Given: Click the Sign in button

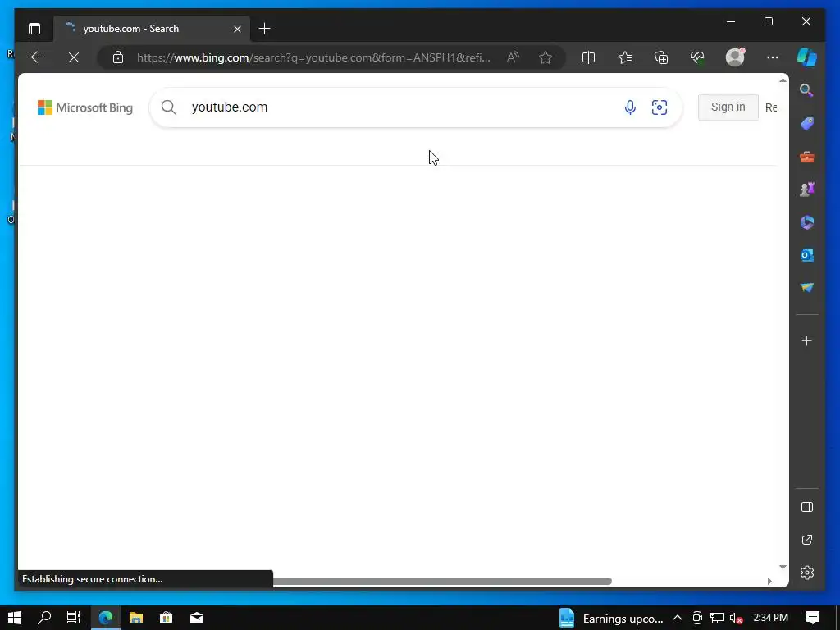Looking at the screenshot, I should point(728,107).
